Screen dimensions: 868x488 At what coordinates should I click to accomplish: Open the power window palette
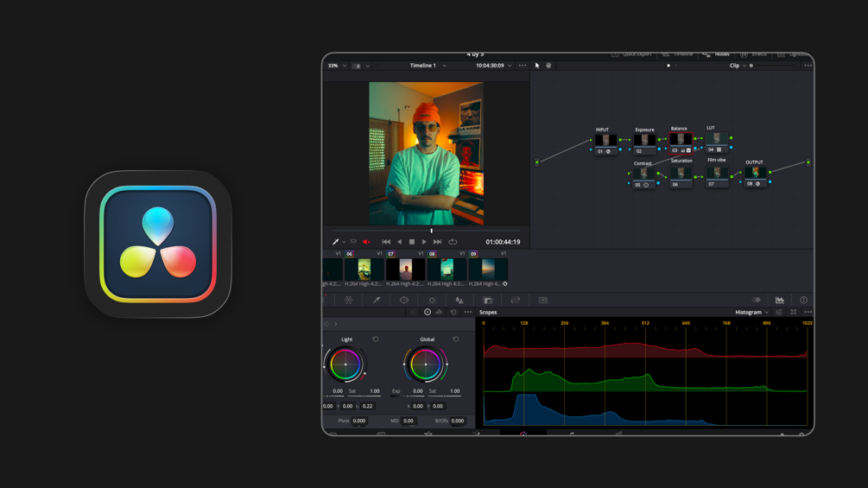pyautogui.click(x=404, y=300)
